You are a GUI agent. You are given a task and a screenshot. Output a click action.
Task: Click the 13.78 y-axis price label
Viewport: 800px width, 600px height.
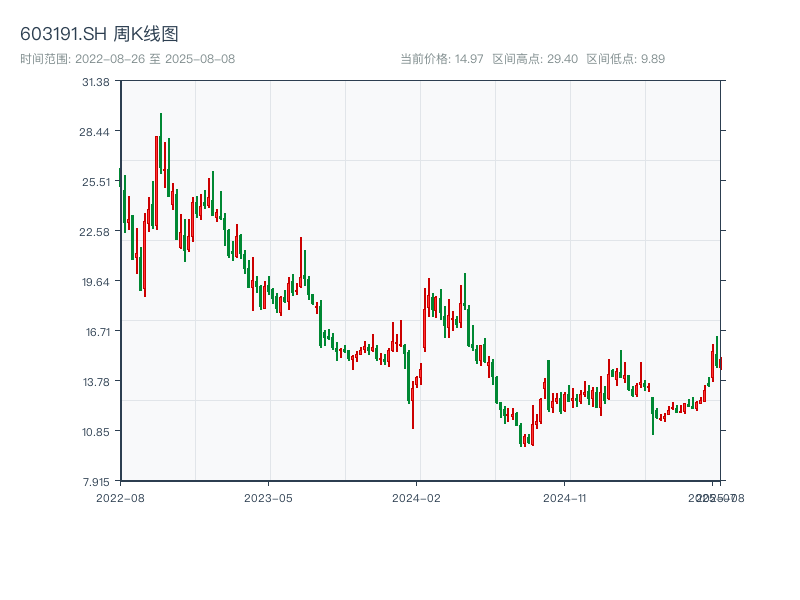pyautogui.click(x=96, y=381)
